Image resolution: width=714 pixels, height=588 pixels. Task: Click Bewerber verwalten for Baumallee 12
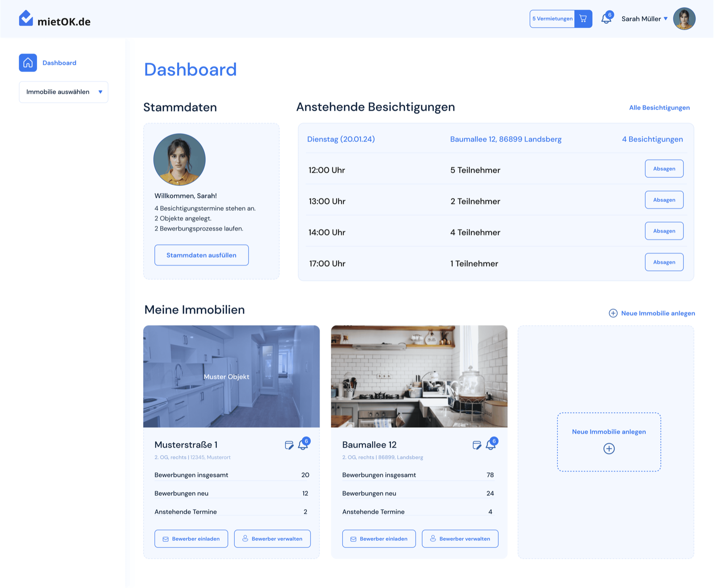(x=460, y=539)
